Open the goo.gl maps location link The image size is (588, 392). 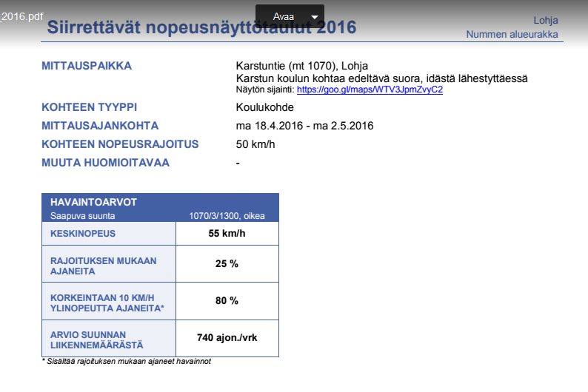pyautogui.click(x=370, y=89)
